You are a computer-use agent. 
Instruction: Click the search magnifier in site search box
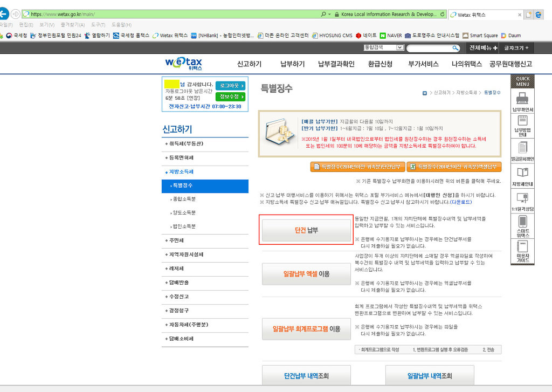click(x=455, y=48)
